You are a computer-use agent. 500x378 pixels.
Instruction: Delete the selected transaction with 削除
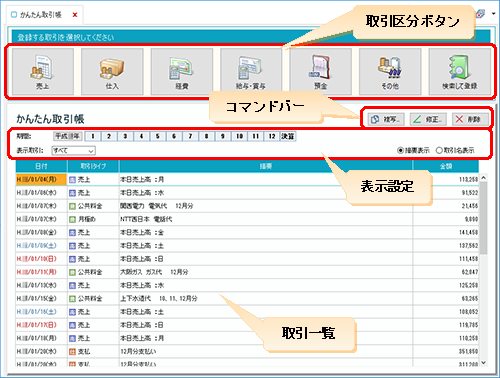point(470,119)
